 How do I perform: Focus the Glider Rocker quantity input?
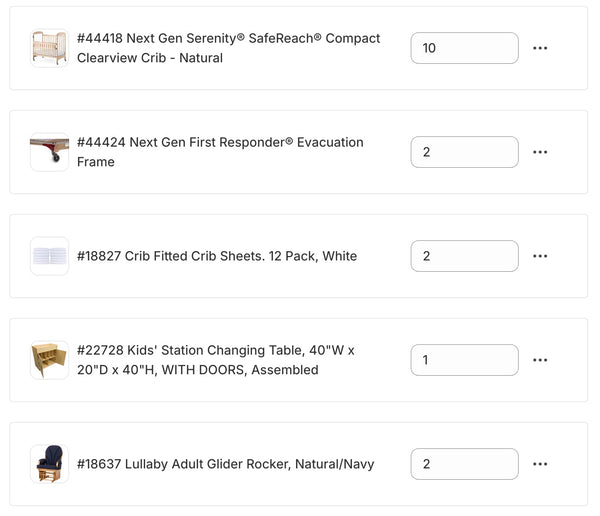click(464, 464)
